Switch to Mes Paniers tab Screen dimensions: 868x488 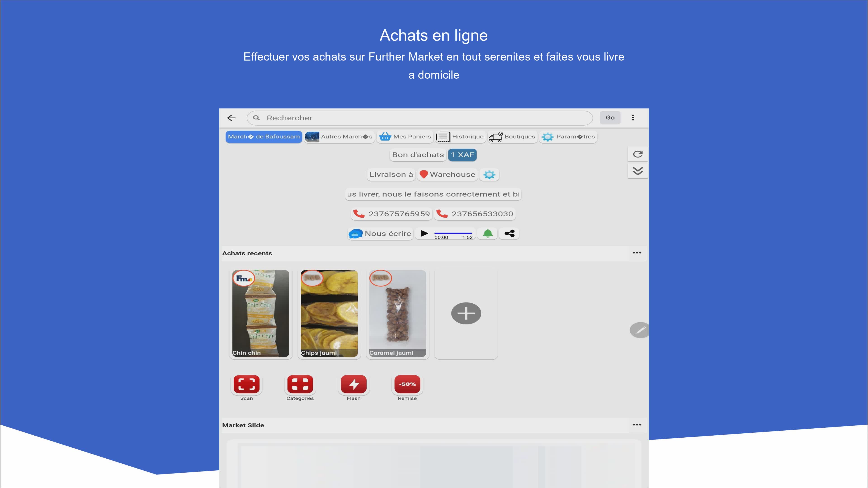pyautogui.click(x=405, y=137)
